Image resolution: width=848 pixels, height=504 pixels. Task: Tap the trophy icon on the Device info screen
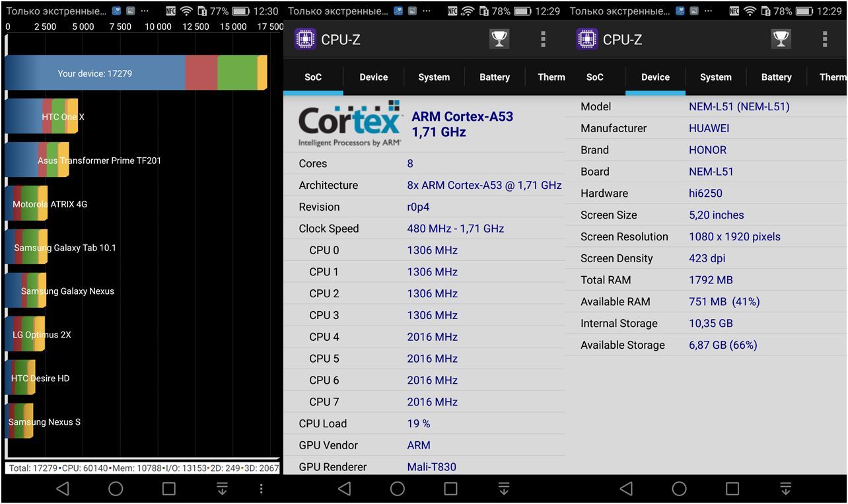point(781,40)
